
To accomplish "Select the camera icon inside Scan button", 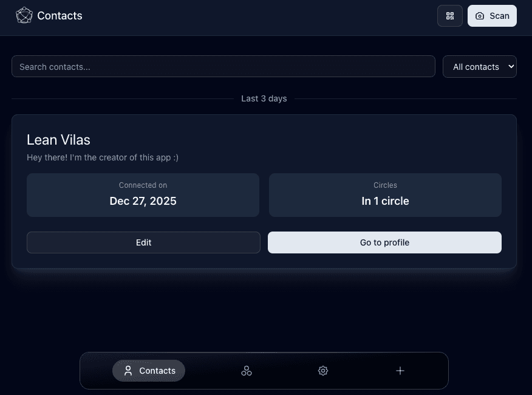I will pyautogui.click(x=480, y=16).
